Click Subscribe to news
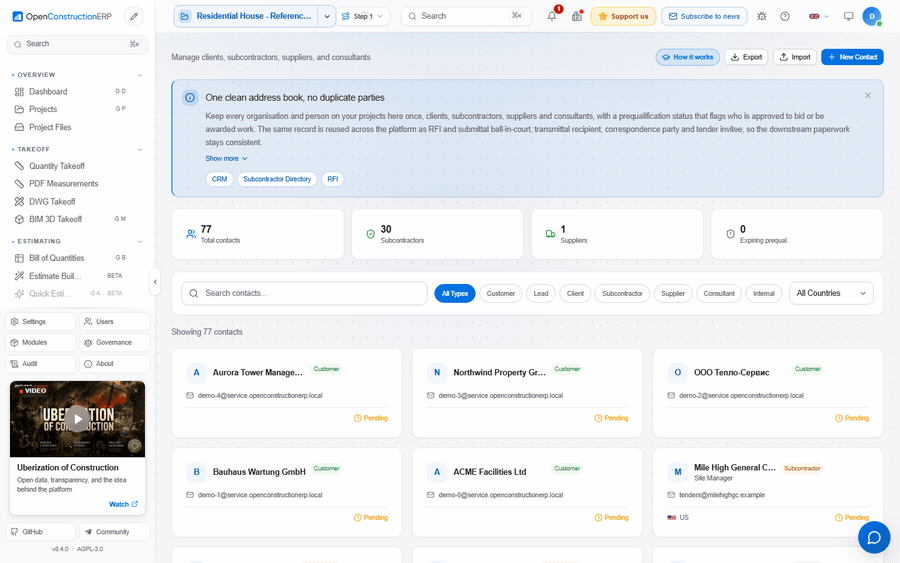The height and width of the screenshot is (563, 900). (704, 16)
